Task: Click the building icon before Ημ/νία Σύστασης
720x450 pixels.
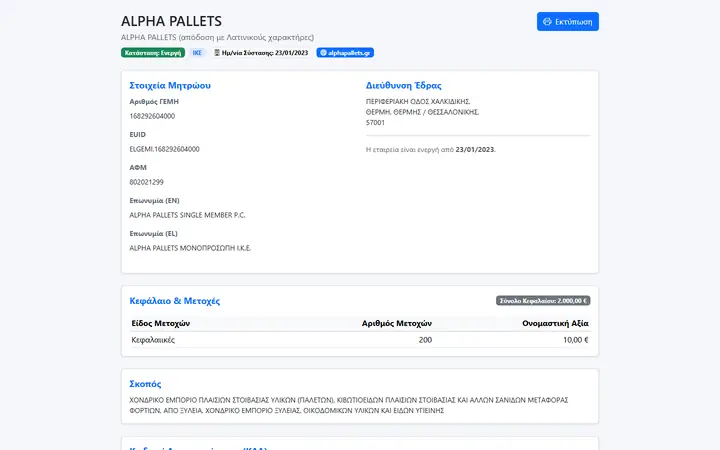Action: click(x=217, y=53)
